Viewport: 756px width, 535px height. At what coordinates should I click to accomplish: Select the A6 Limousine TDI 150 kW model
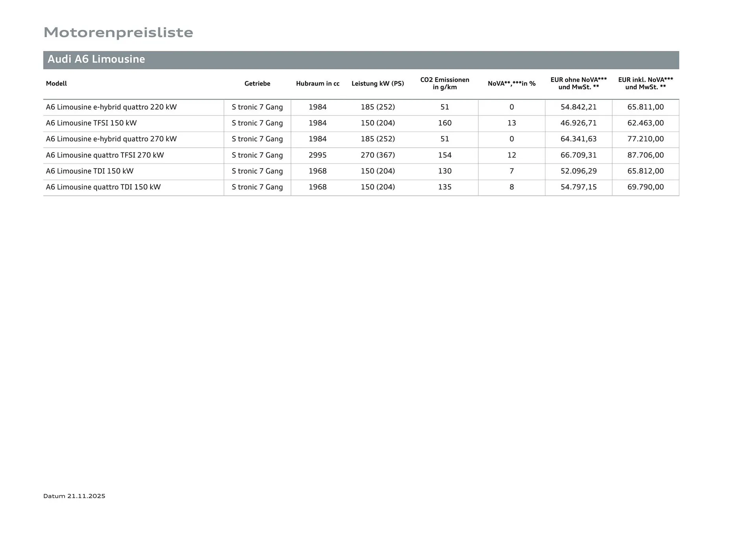point(90,171)
